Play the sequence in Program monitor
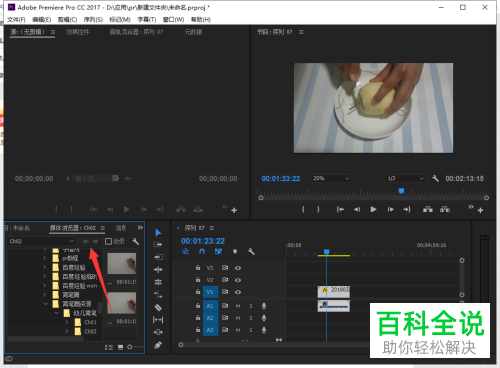The image size is (500, 368). point(373,209)
